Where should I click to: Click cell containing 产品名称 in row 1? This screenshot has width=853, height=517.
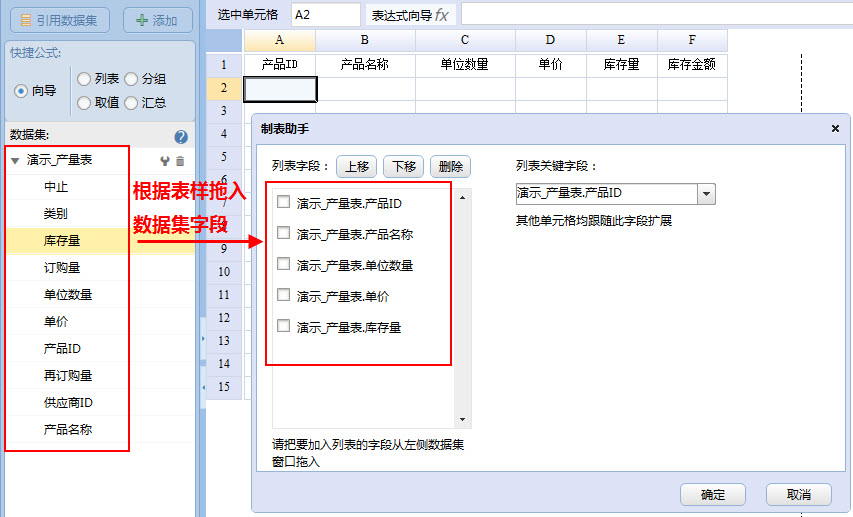(365, 65)
